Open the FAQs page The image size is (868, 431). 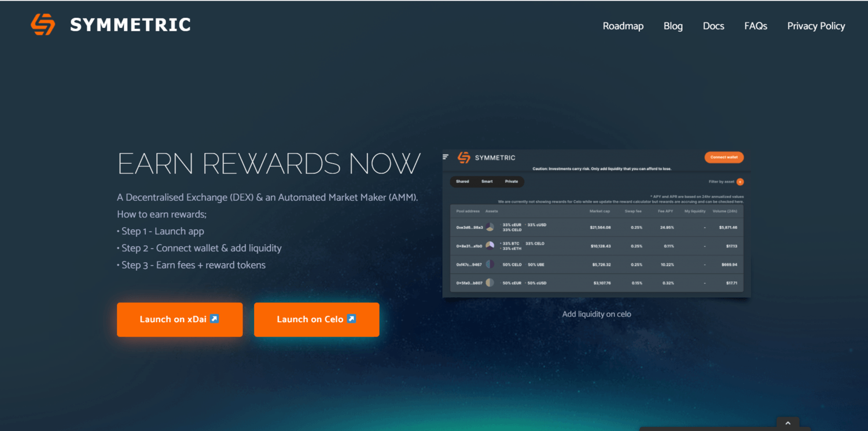tap(755, 26)
